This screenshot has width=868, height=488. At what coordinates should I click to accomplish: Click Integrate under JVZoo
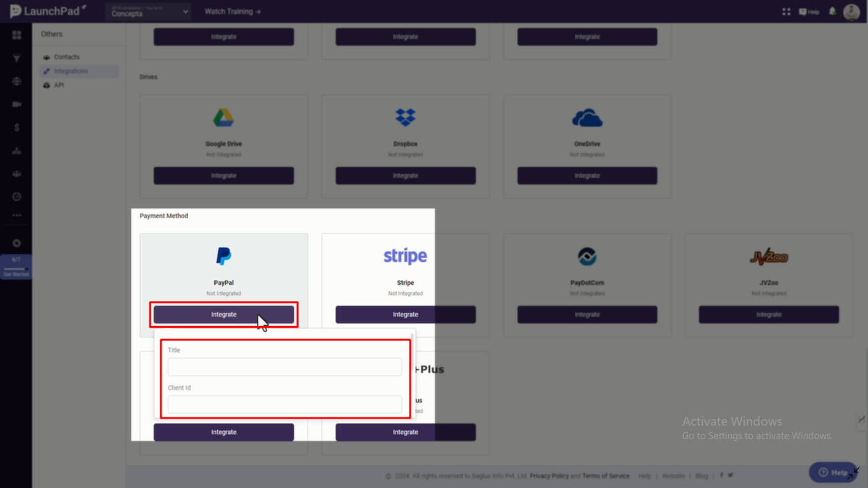[769, 314]
